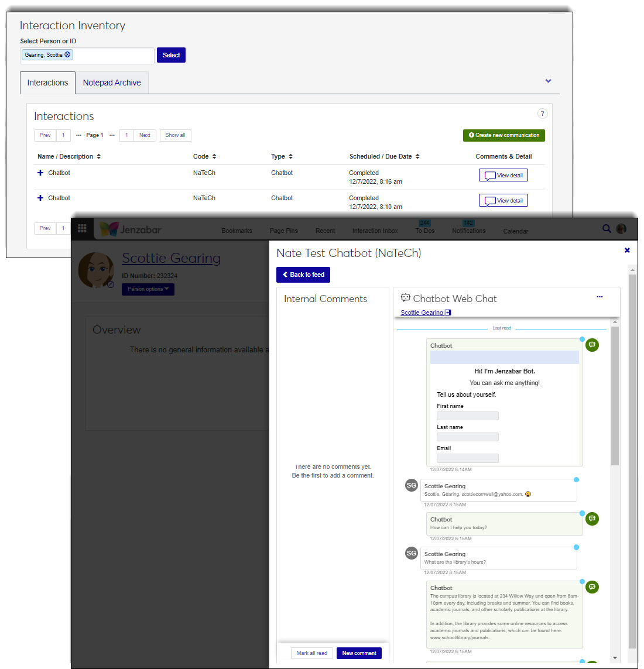Click Scottie Gearing profile photo
The image size is (644, 669).
[x=96, y=270]
